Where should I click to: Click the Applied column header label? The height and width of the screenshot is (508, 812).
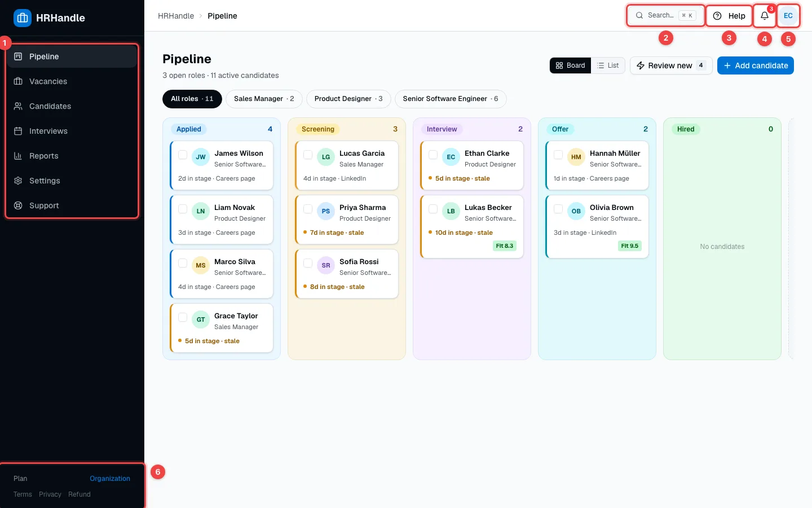189,129
